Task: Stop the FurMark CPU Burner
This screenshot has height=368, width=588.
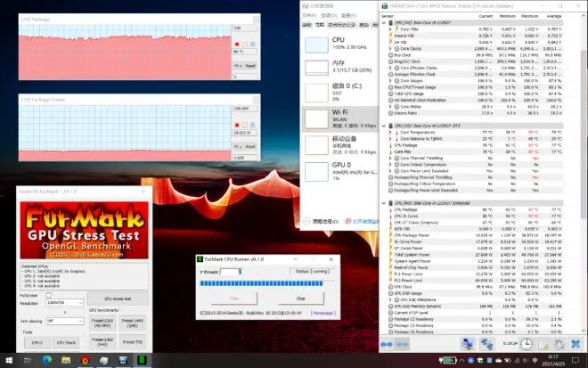Action: (301, 298)
